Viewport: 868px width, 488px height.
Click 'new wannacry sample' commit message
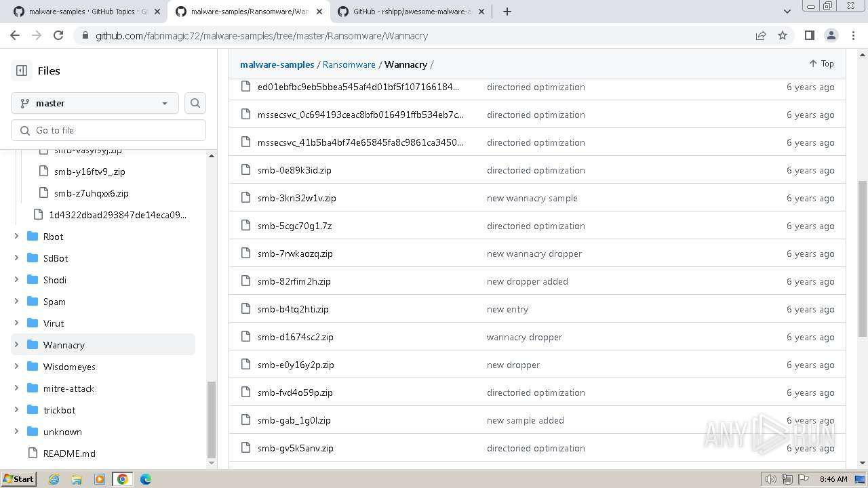[x=532, y=198]
